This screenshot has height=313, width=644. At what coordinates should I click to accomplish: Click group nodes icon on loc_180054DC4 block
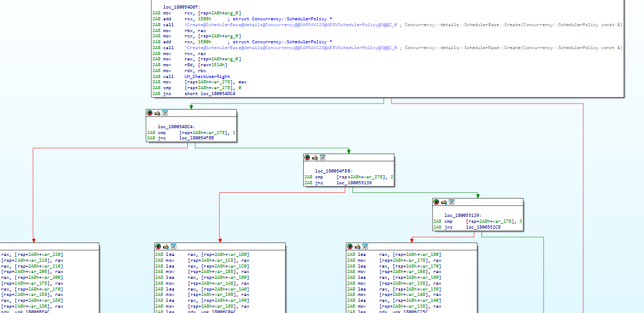(x=165, y=113)
